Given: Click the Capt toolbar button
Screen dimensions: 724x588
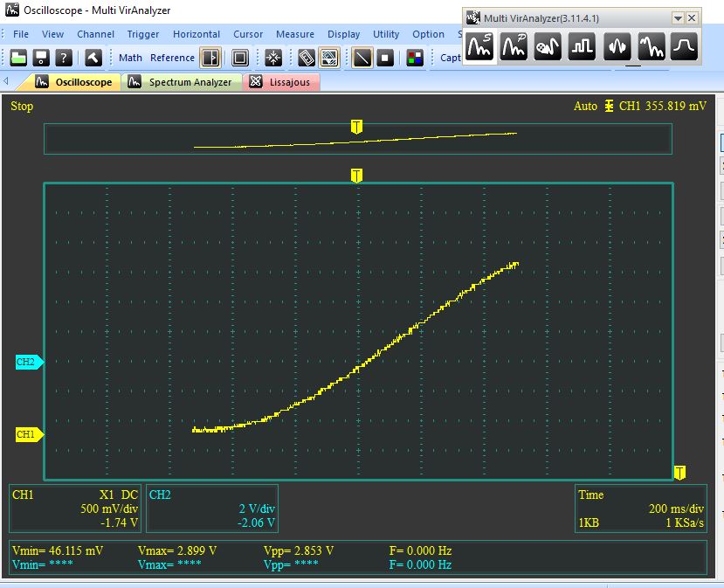Looking at the screenshot, I should tap(450, 58).
